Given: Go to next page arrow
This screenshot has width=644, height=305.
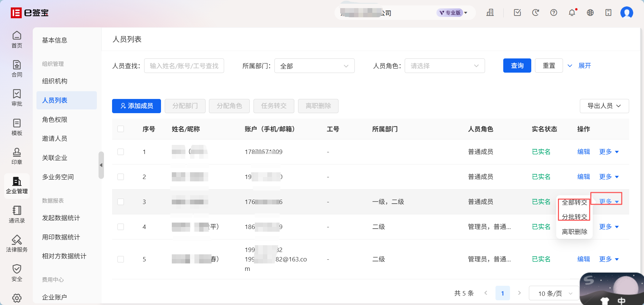Looking at the screenshot, I should coord(519,293).
